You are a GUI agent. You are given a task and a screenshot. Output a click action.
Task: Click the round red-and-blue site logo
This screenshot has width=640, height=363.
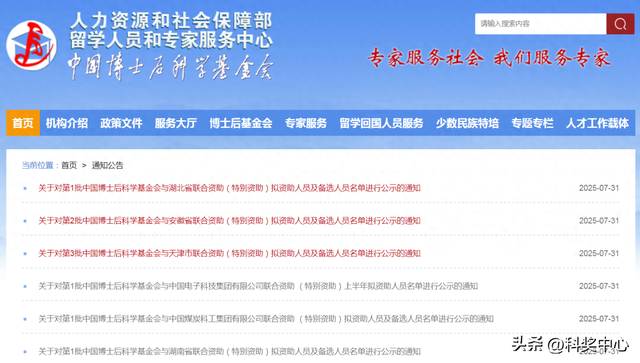[x=31, y=45]
